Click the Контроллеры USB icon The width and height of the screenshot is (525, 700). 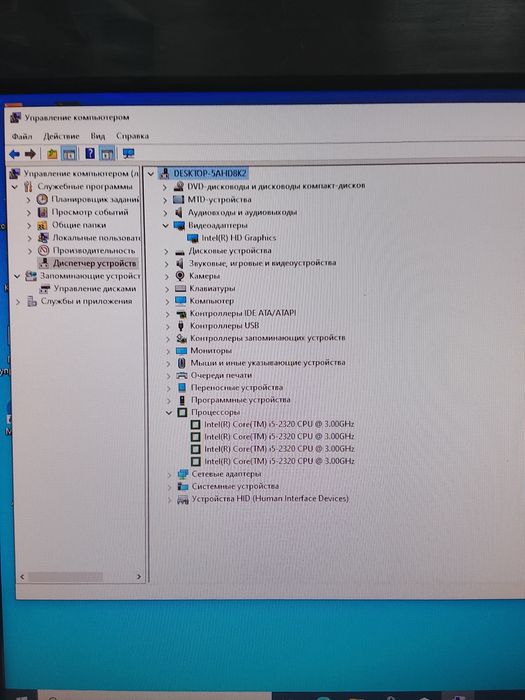coord(181,326)
